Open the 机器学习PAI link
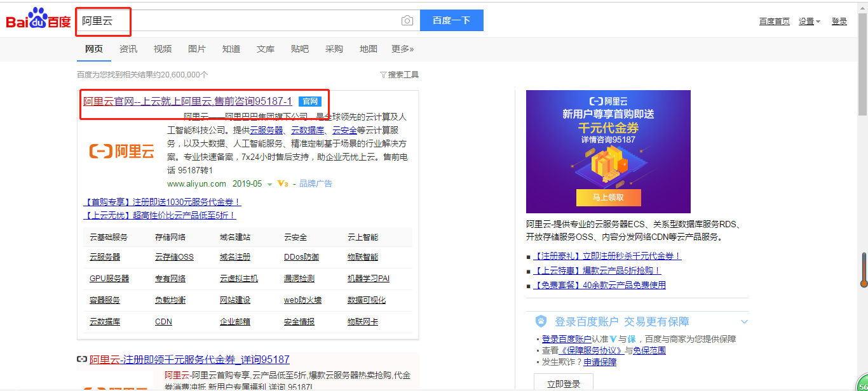868x391 pixels. (x=369, y=279)
